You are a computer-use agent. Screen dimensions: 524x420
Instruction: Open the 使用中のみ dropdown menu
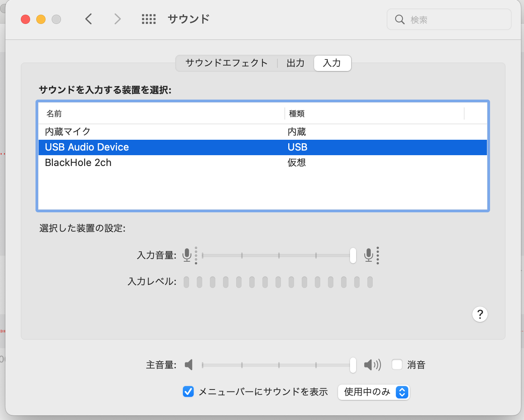(x=373, y=392)
